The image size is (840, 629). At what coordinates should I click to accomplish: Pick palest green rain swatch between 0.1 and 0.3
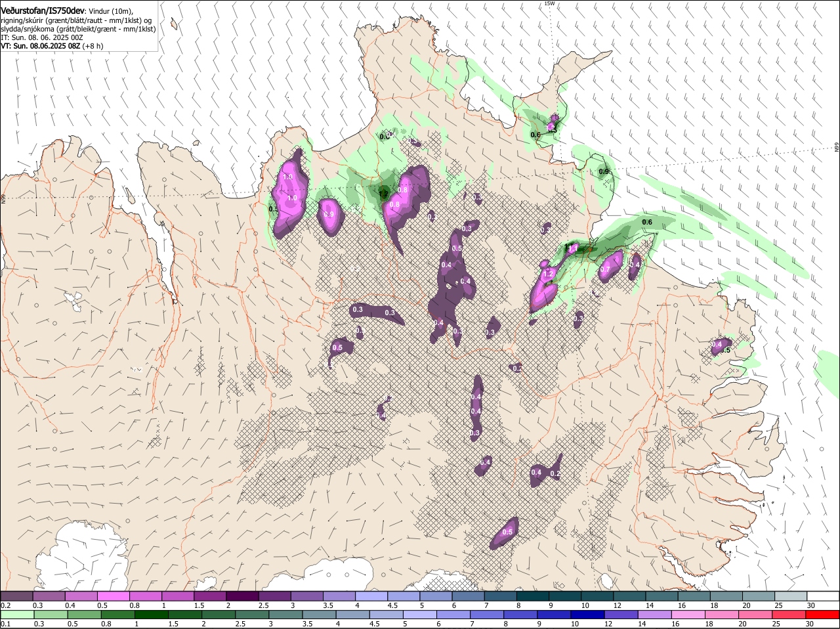point(17,615)
